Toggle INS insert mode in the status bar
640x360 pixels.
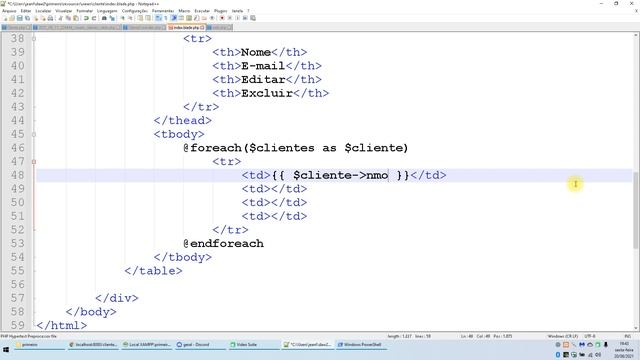coord(628,336)
